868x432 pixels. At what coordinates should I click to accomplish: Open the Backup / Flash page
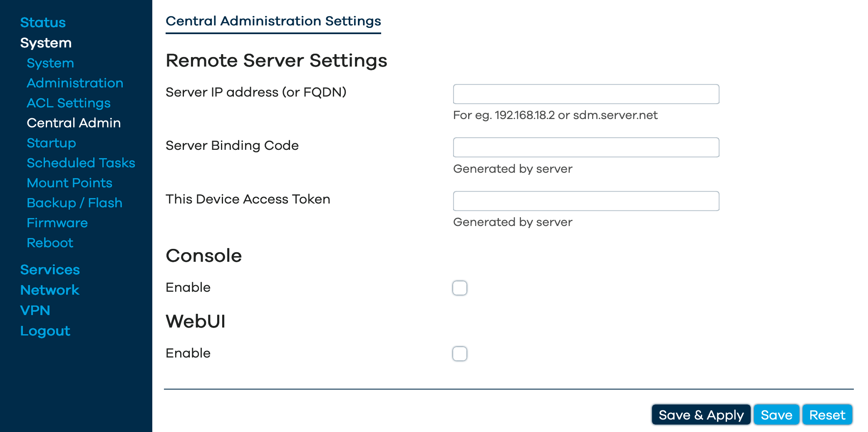pyautogui.click(x=74, y=203)
